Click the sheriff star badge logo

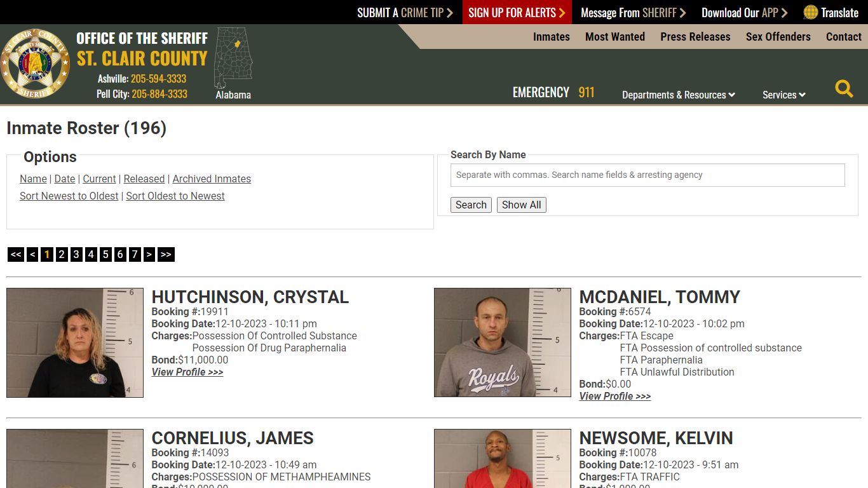35,64
